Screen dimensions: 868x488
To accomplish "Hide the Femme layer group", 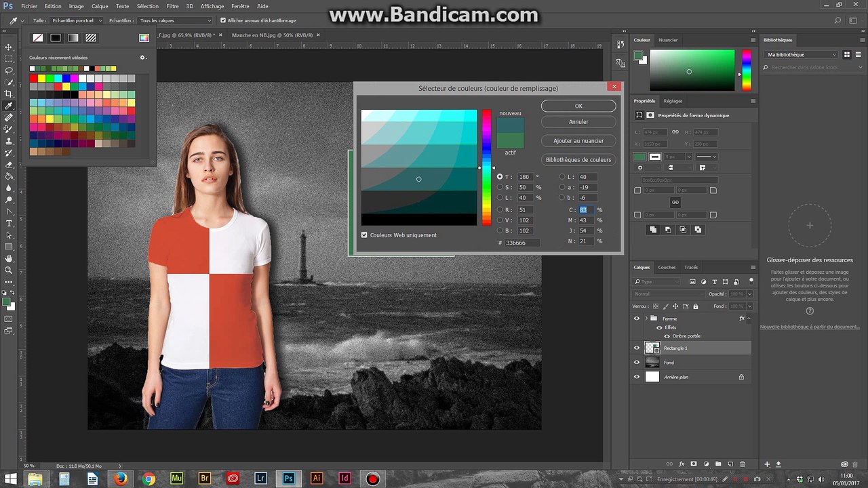I will [x=636, y=319].
